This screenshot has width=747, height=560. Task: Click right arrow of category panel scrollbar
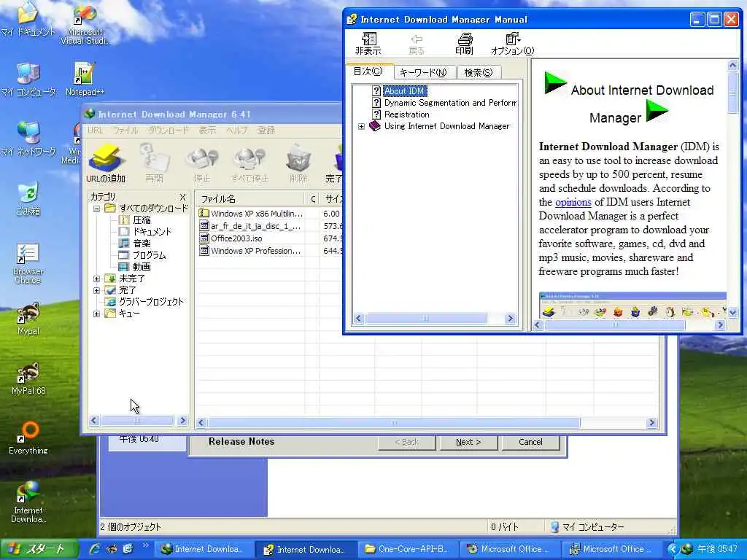pos(182,421)
